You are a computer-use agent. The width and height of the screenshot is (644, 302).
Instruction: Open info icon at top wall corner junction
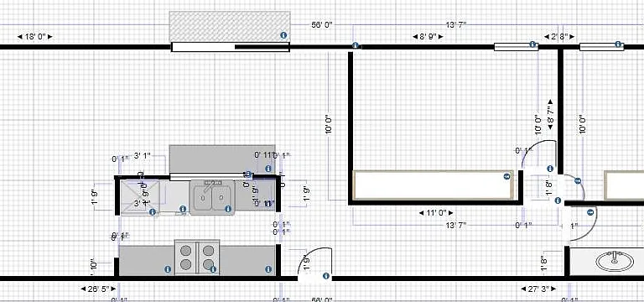pos(356,44)
